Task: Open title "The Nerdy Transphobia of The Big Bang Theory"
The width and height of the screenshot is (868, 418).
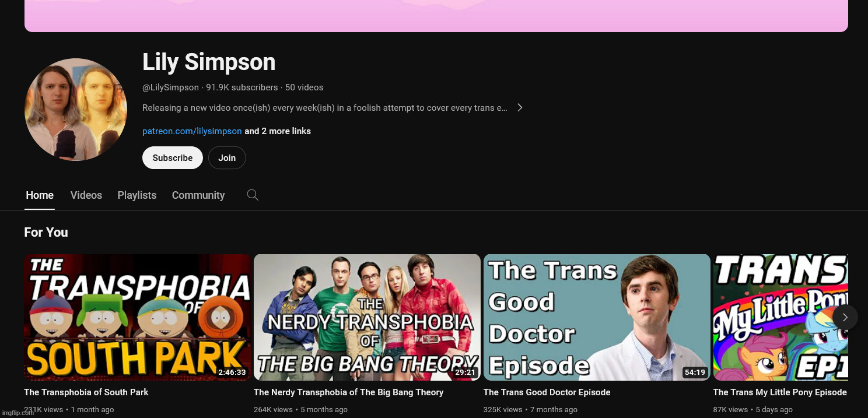Action: coord(349,392)
